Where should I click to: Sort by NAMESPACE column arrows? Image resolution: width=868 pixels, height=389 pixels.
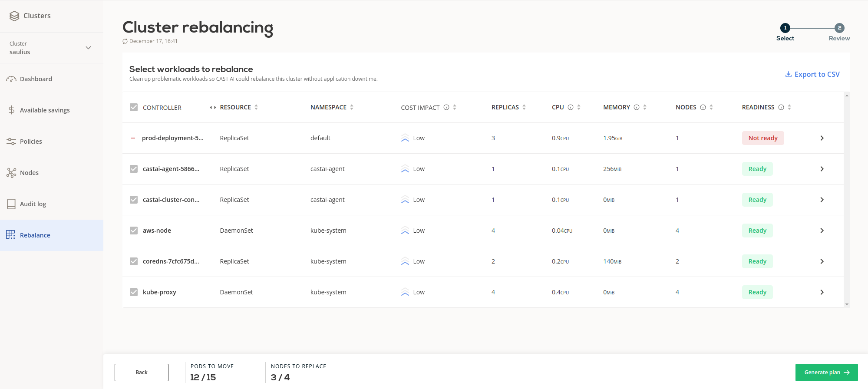[352, 107]
